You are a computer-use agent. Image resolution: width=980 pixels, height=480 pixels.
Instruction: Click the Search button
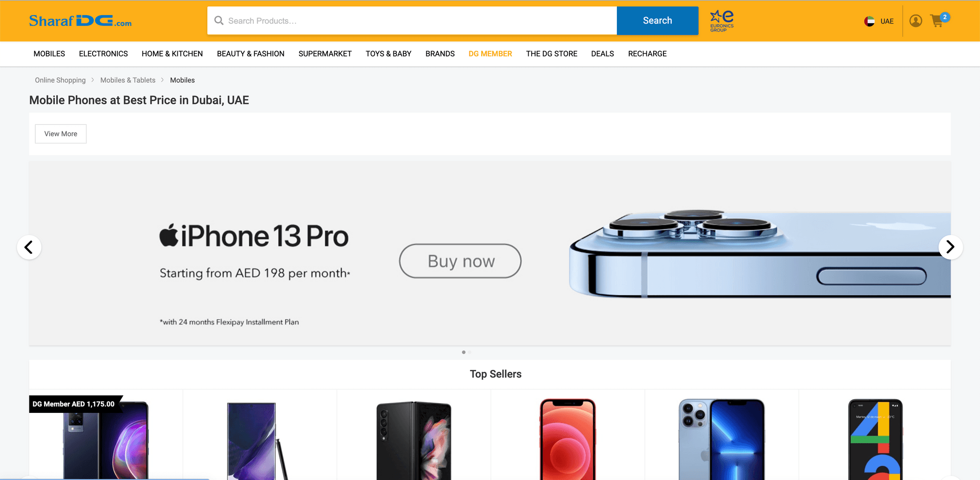[657, 21]
